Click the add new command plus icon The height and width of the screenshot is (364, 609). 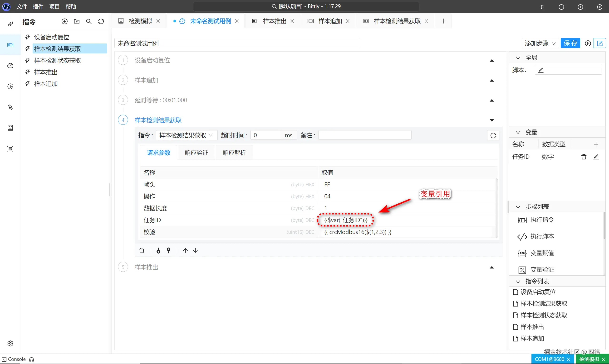coord(64,22)
